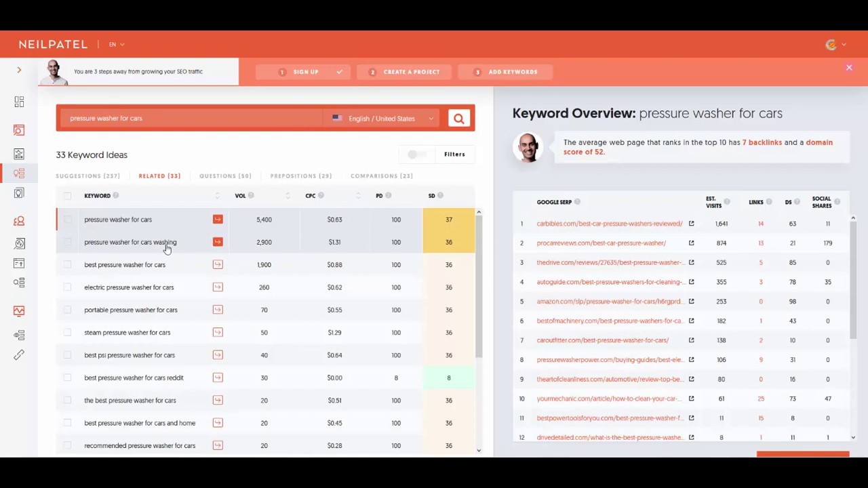Check the box for portable pressure washer for cars

pos(67,310)
